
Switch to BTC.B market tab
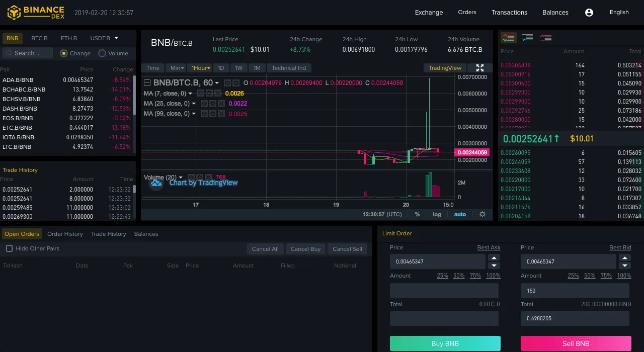[39, 38]
